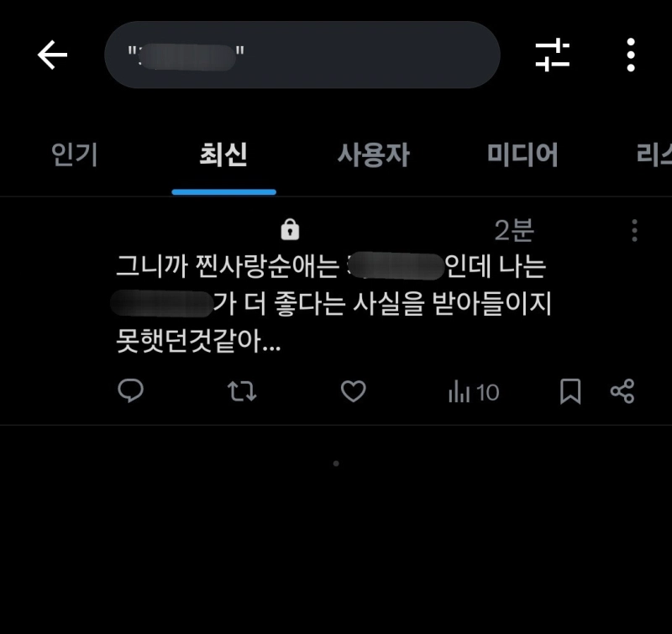Open the 미디어 tab
Screen dimensions: 672x634
(x=522, y=155)
